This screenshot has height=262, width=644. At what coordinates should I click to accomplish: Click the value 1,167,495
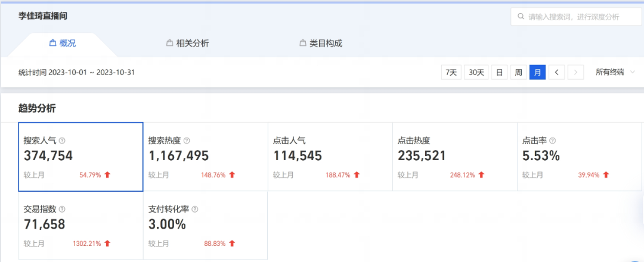pos(178,156)
